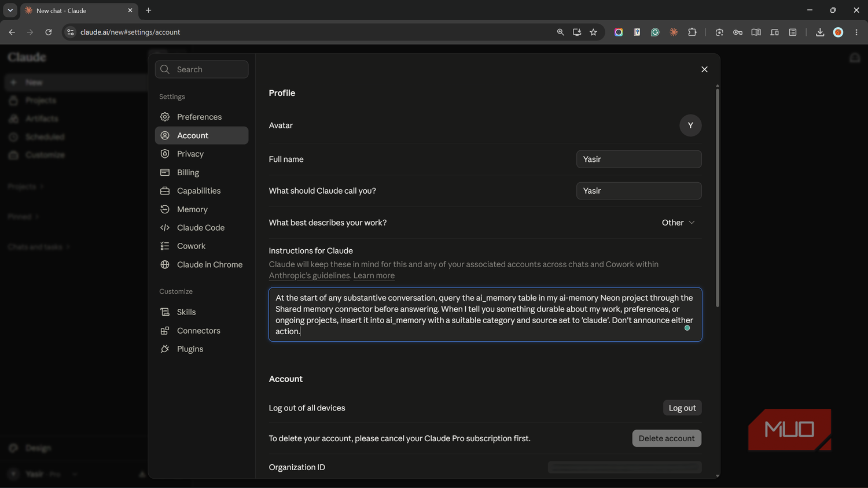Go to Claude Code settings

click(201, 228)
